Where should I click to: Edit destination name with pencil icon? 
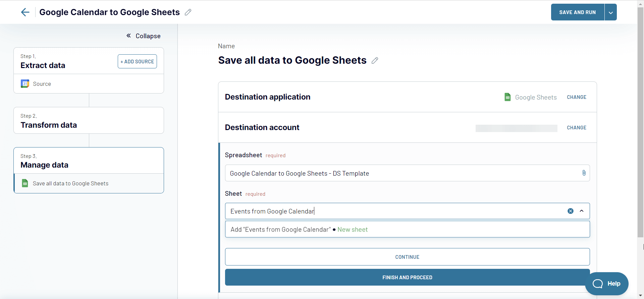tap(375, 60)
